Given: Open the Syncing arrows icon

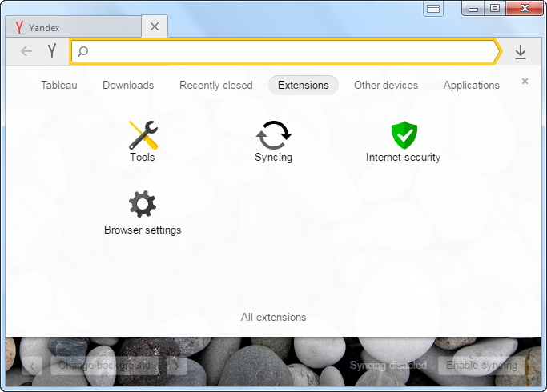Looking at the screenshot, I should point(274,135).
